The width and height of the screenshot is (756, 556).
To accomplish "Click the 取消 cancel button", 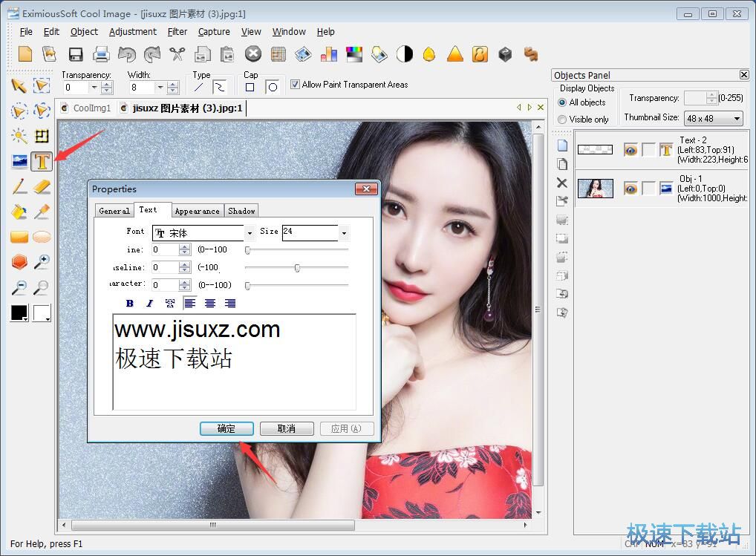I will [287, 428].
